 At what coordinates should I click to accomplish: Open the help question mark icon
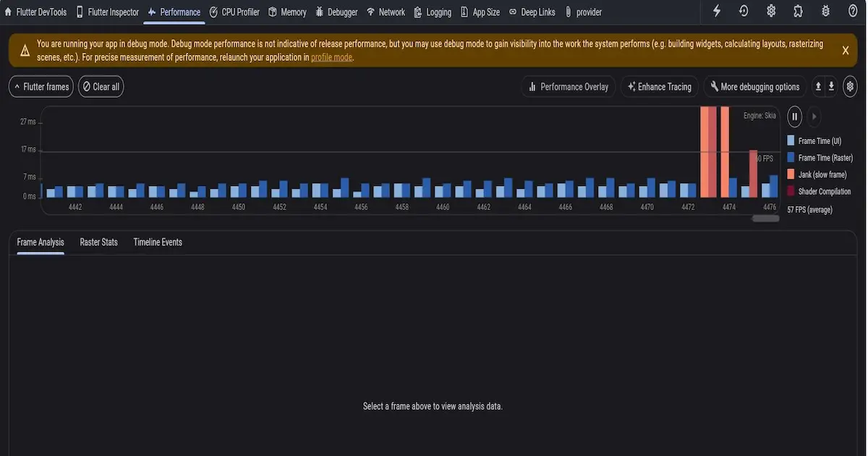coord(852,12)
